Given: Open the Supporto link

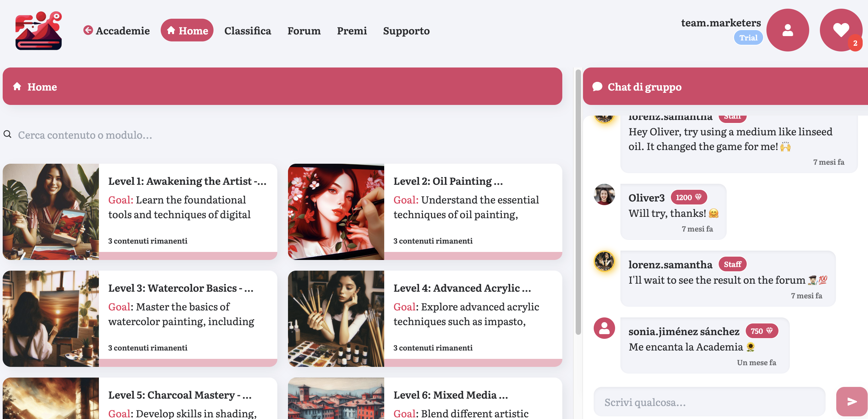Looking at the screenshot, I should pyautogui.click(x=406, y=31).
